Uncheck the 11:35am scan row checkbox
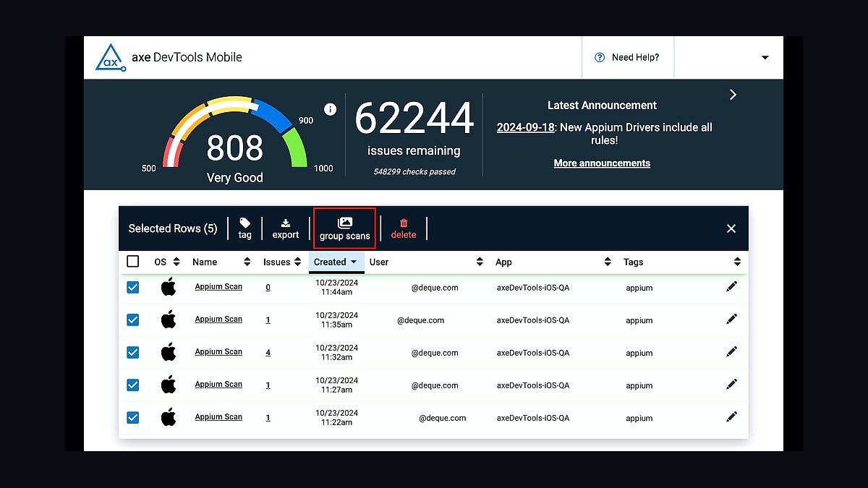 [133, 320]
